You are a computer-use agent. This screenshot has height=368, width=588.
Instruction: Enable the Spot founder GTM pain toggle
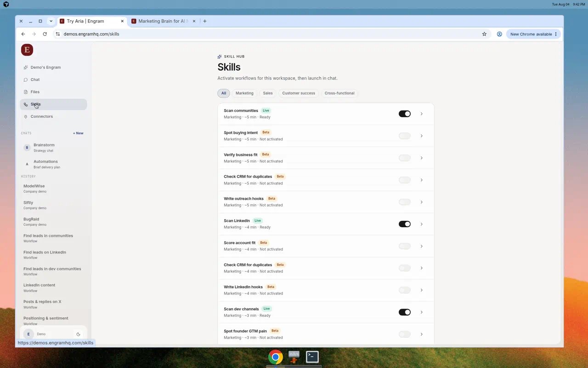(x=405, y=334)
